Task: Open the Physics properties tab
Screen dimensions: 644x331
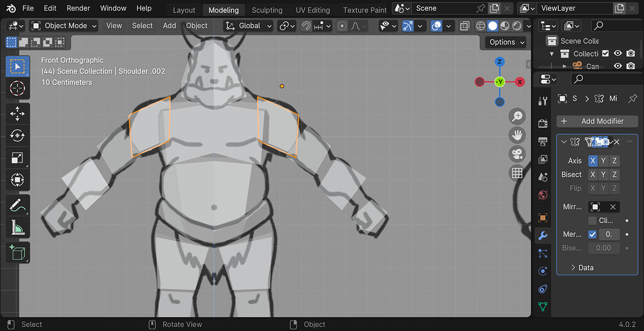Action: click(543, 271)
